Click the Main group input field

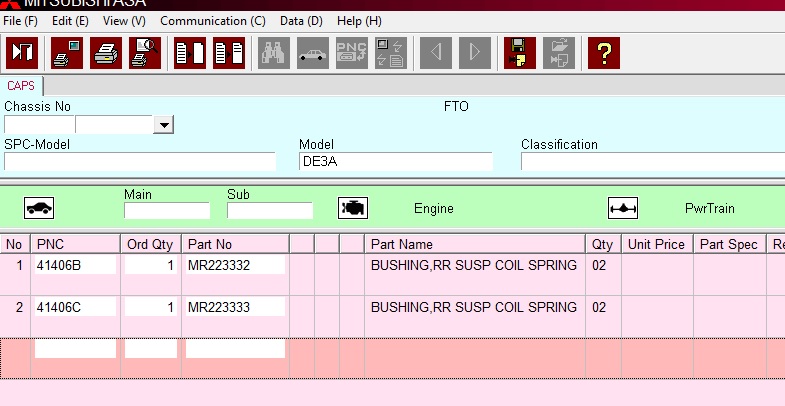[x=167, y=211]
